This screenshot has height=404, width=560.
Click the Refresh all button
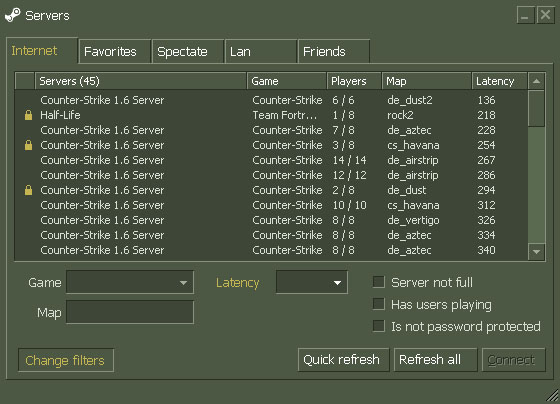click(x=435, y=360)
